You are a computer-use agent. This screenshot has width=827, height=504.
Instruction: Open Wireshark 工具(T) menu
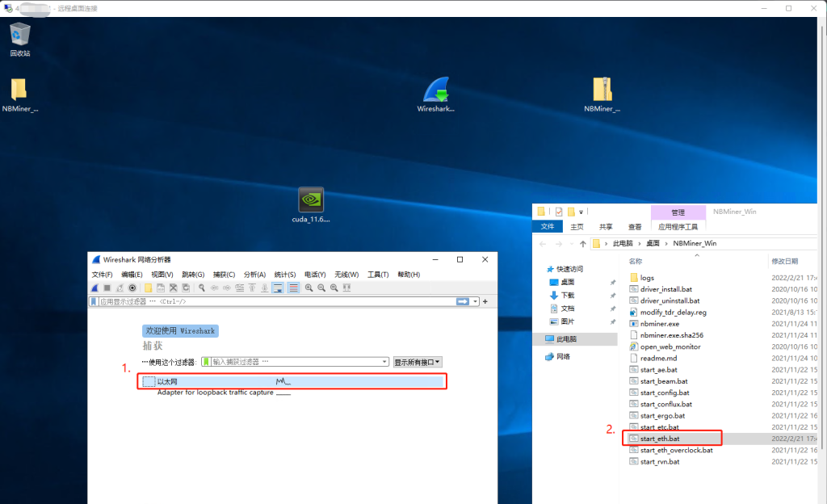[x=378, y=275]
